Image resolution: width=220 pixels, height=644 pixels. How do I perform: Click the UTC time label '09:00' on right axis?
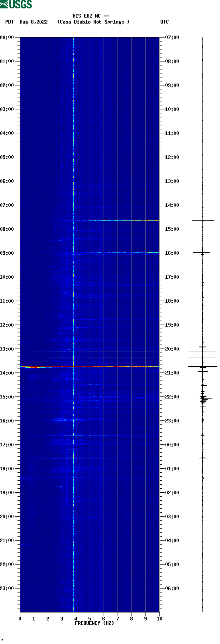coord(172,85)
